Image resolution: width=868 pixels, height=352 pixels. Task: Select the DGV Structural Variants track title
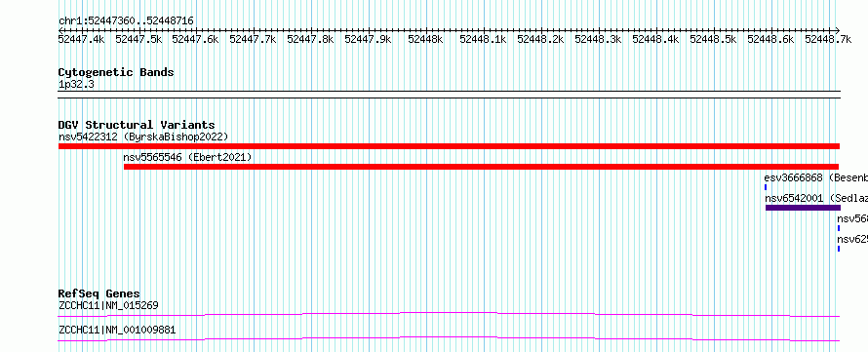tap(137, 125)
